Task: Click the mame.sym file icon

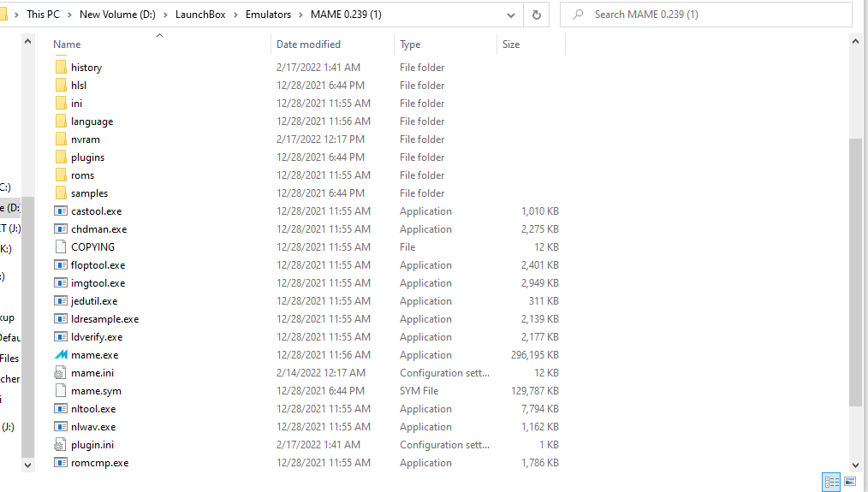Action: coord(61,391)
